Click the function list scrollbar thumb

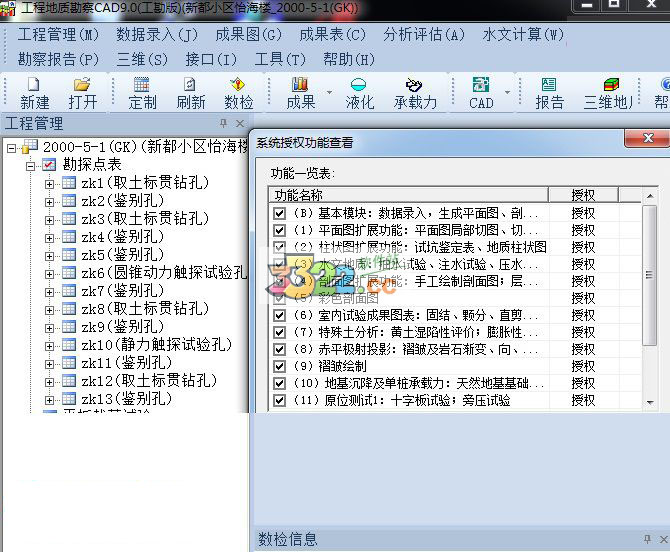coord(650,275)
